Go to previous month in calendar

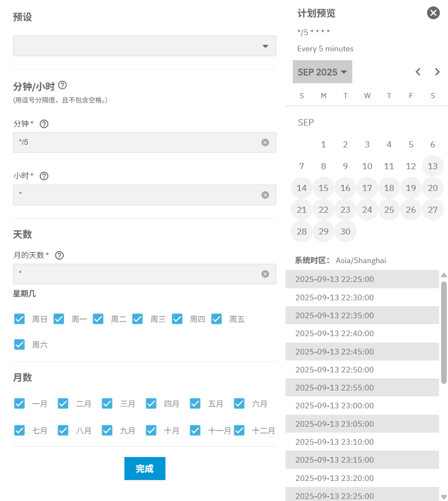418,72
